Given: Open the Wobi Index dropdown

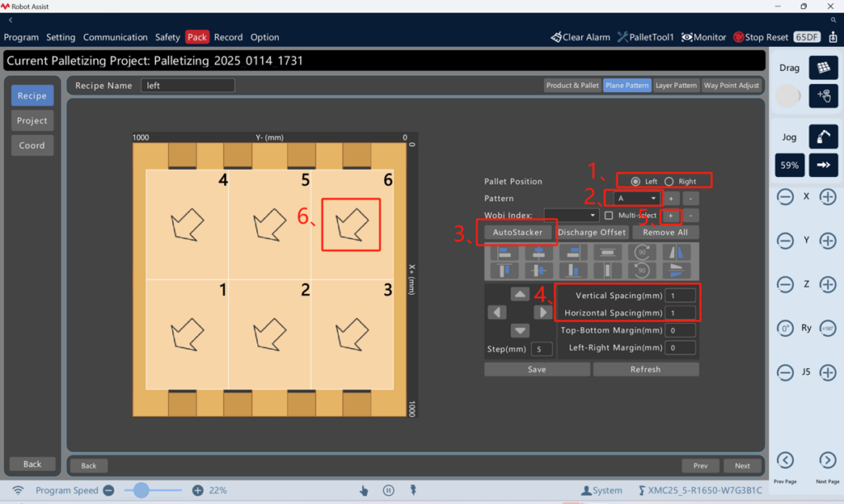Looking at the screenshot, I should coord(571,215).
